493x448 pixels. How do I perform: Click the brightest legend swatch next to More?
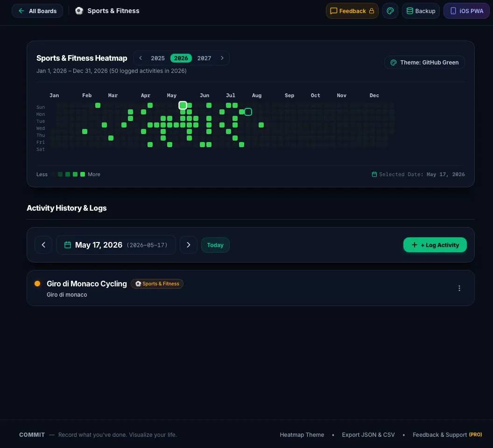coord(83,174)
